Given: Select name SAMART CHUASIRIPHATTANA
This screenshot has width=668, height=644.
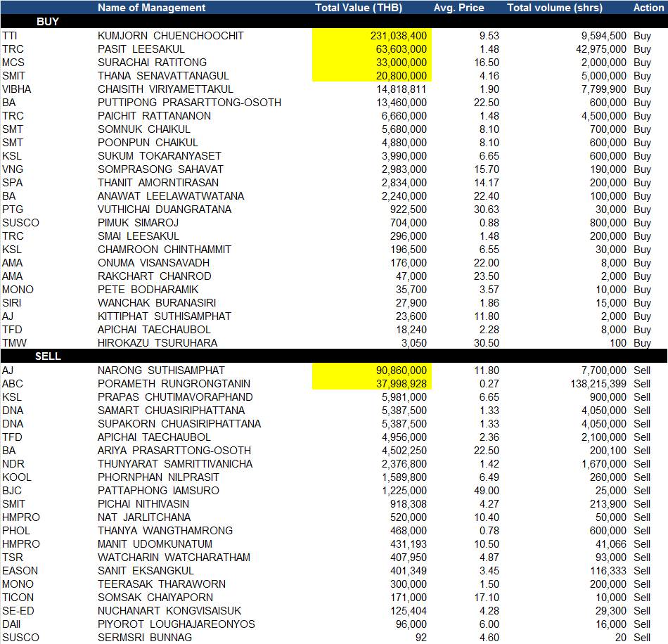Looking at the screenshot, I should 172,411.
